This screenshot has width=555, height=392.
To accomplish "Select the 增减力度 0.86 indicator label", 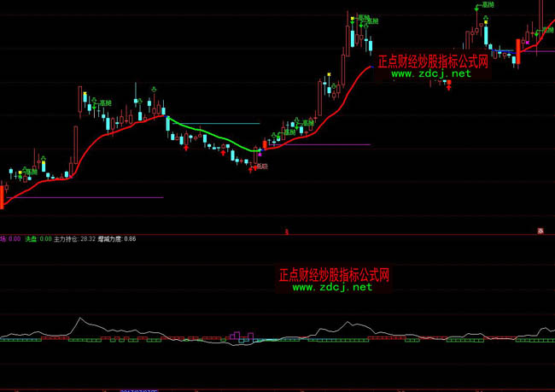I will (117, 239).
